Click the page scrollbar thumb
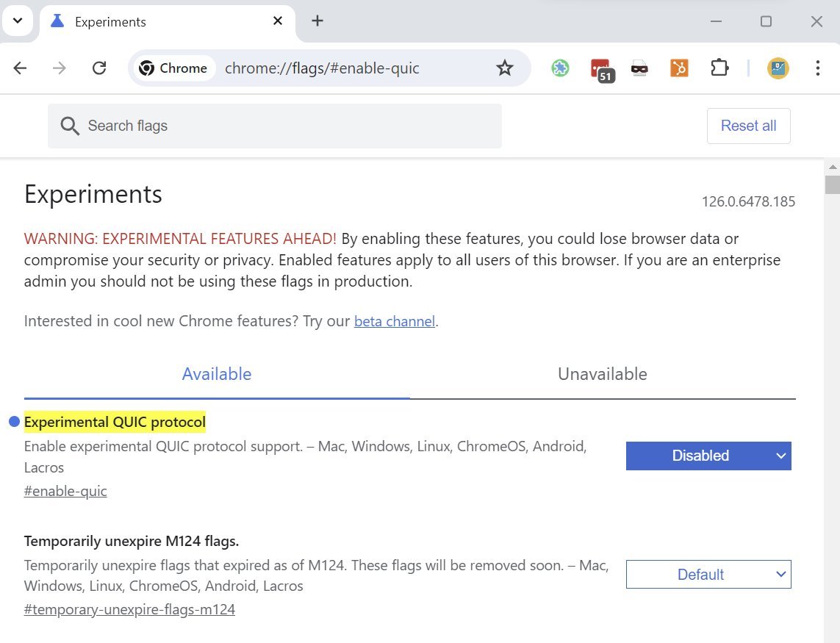This screenshot has width=840, height=643. pyautogui.click(x=832, y=185)
